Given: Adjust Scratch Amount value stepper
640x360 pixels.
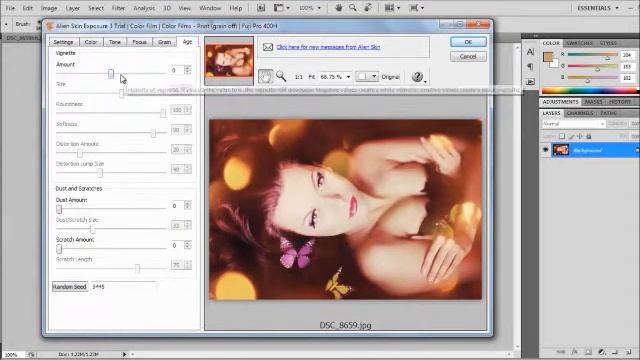Looking at the screenshot, I should pyautogui.click(x=187, y=245).
